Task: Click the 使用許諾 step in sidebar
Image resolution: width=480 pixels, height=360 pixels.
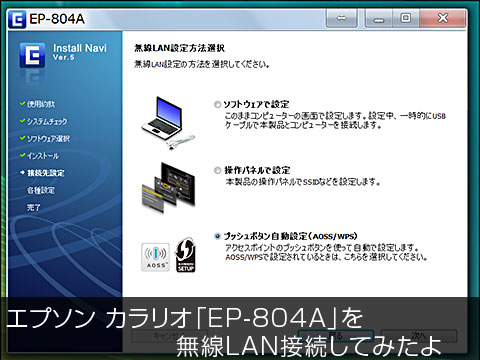Action: [x=41, y=104]
